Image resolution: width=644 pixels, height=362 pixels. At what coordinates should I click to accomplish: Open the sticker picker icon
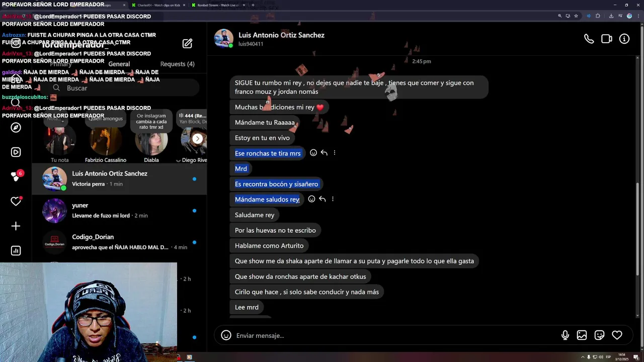[x=599, y=335]
